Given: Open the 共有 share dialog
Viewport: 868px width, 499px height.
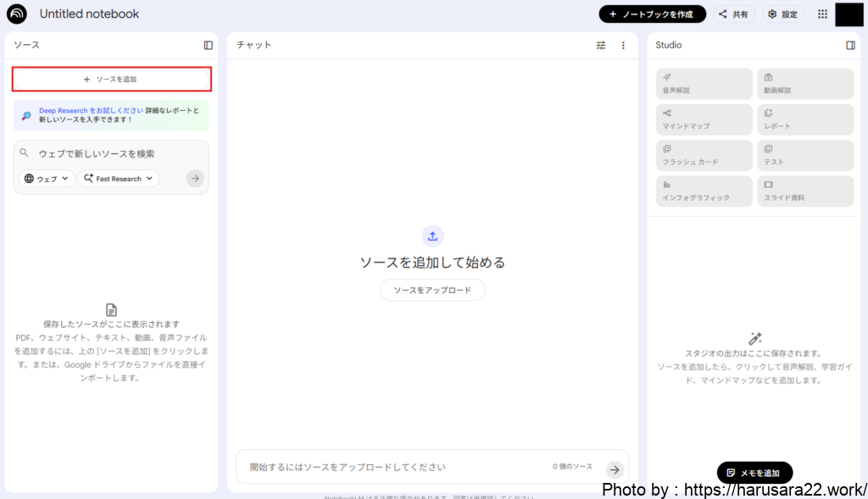Looking at the screenshot, I should click(x=734, y=14).
